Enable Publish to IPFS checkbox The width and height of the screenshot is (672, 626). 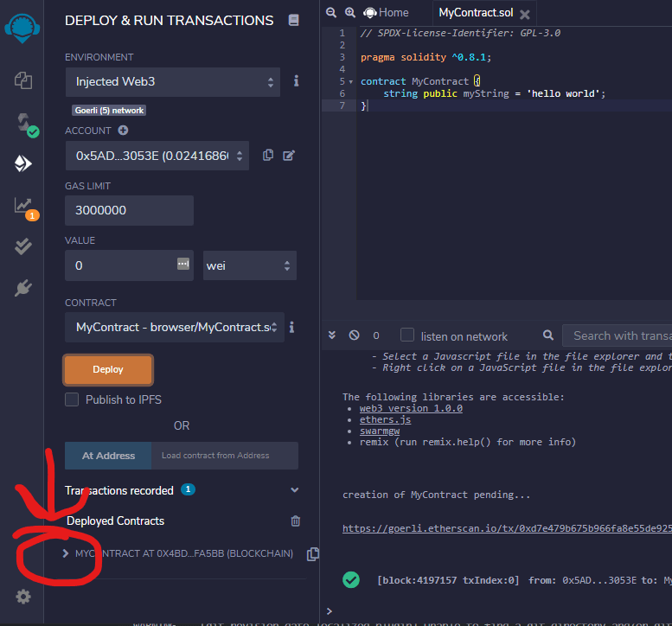tap(72, 399)
